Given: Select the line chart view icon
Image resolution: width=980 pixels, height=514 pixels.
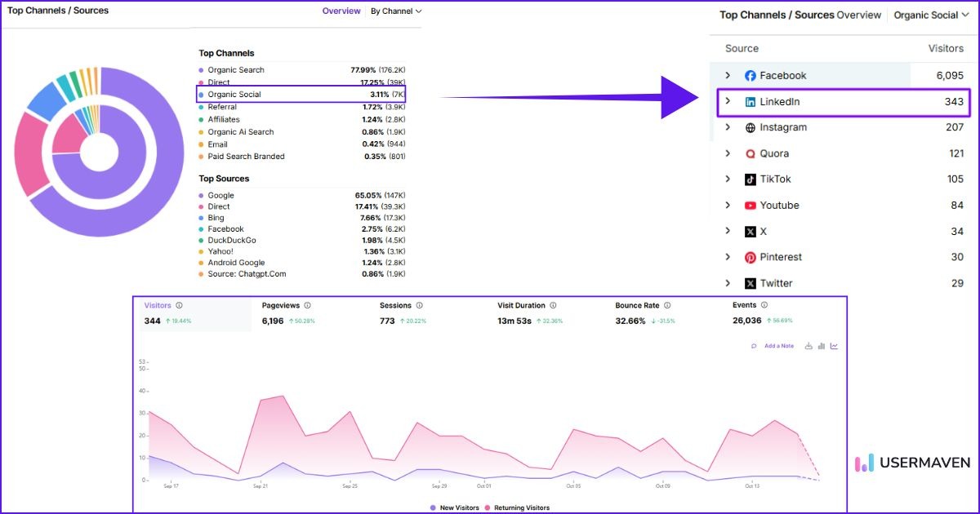Looking at the screenshot, I should click(x=834, y=346).
